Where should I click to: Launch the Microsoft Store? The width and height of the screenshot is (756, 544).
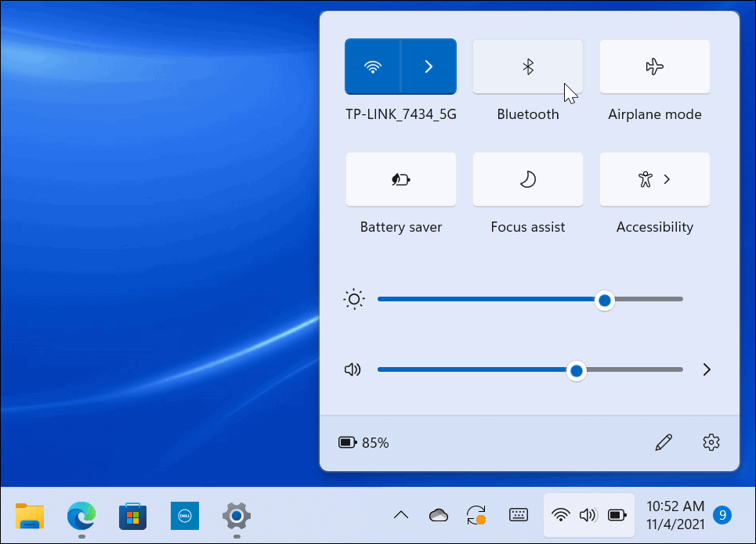pos(132,517)
